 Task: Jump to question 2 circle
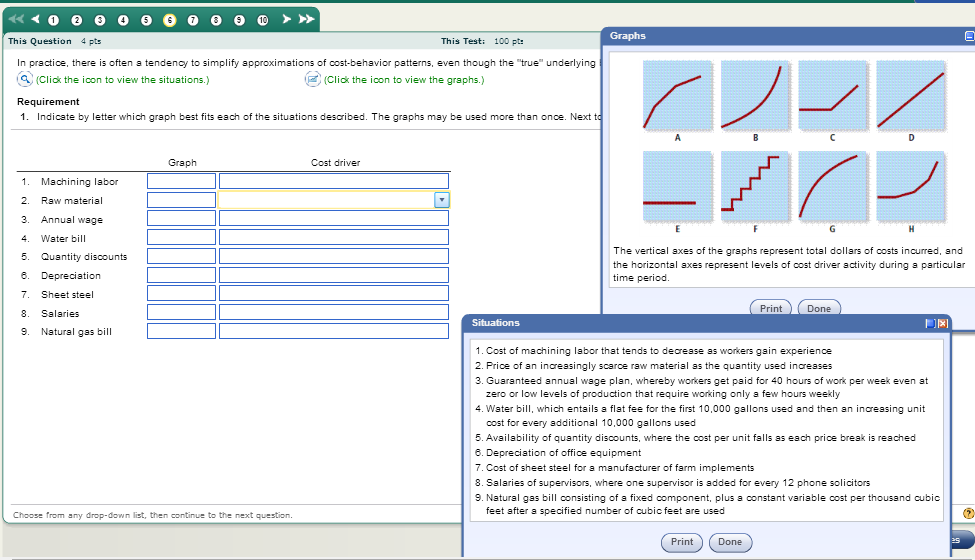(76, 21)
